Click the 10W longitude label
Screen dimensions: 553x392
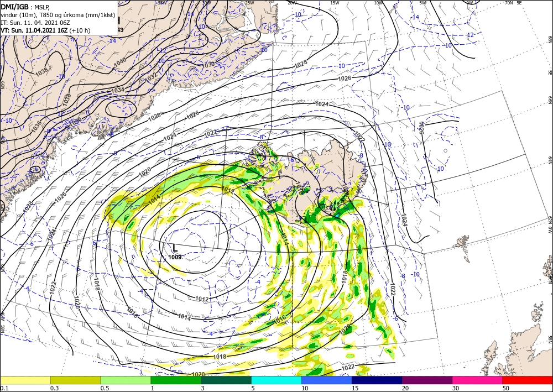click(x=378, y=3)
